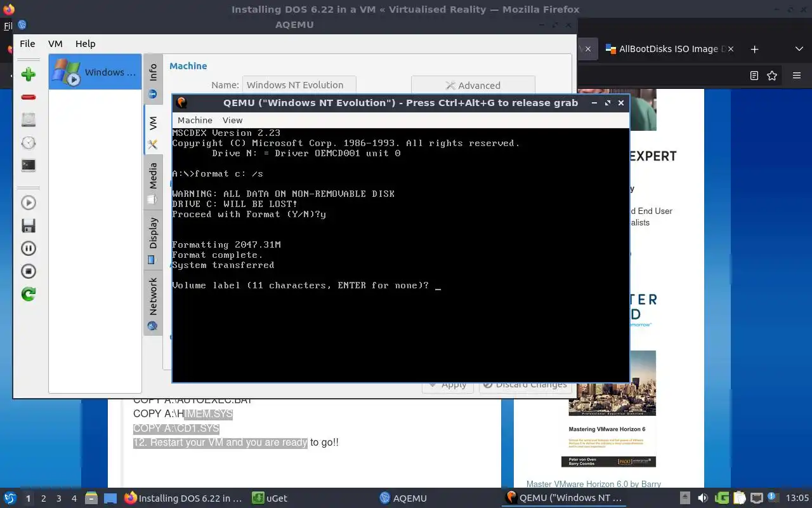Screen dimensions: 812x508
Task: Open the Machine menu in QEMU window
Action: [x=195, y=120]
